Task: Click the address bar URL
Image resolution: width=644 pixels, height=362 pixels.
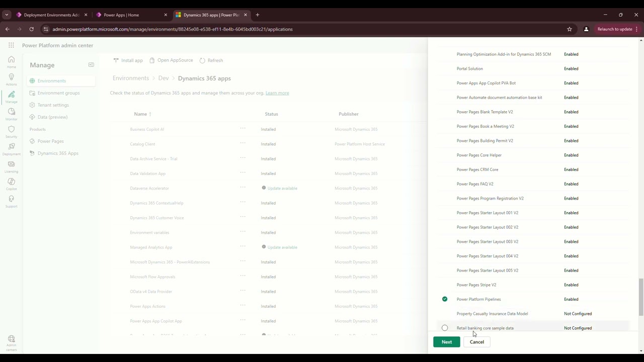Action: 173,29
